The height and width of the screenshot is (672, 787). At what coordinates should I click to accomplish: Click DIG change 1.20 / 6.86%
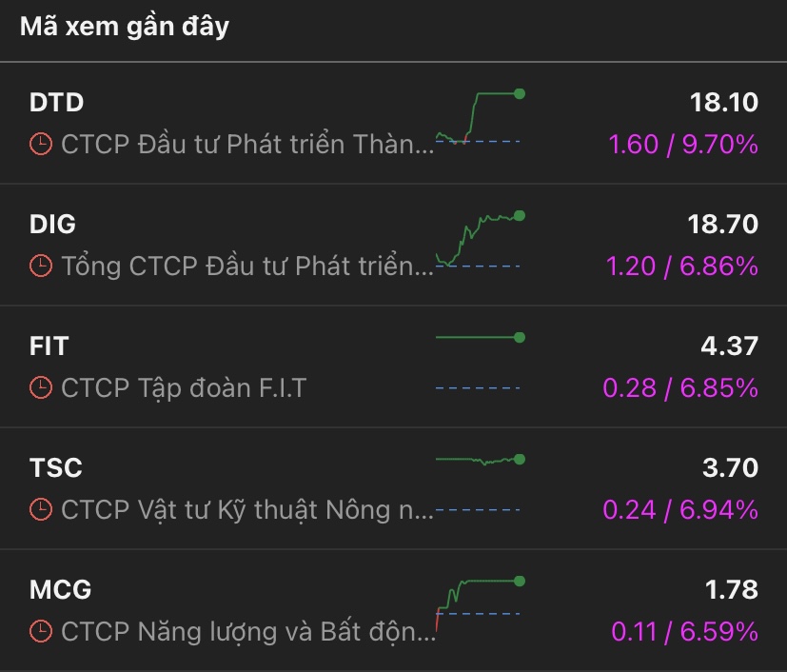point(683,267)
